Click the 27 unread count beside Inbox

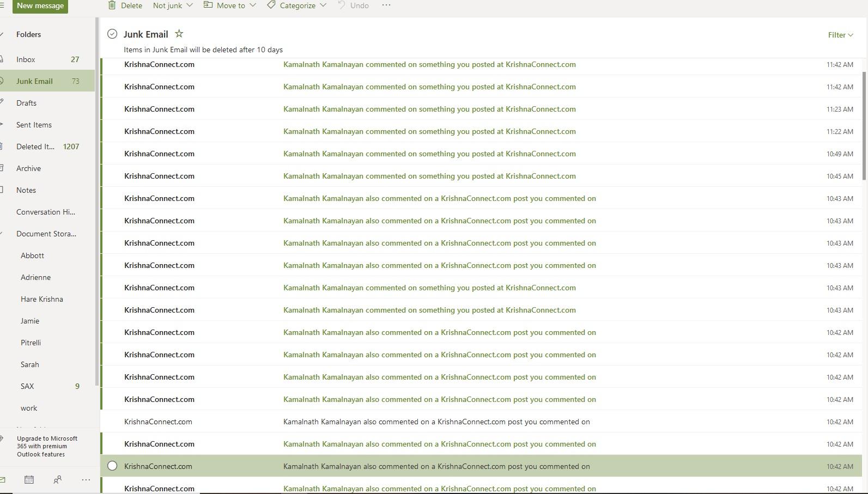coord(75,59)
